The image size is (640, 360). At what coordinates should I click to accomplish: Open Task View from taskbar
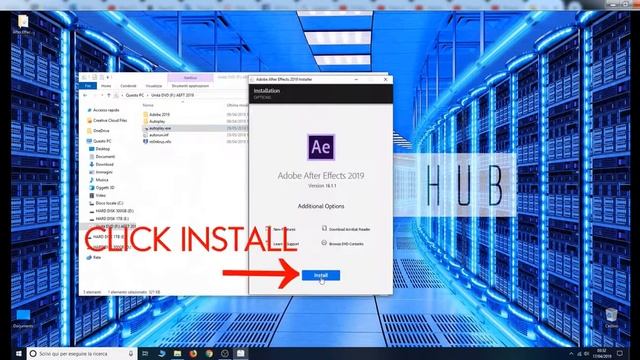click(x=145, y=353)
